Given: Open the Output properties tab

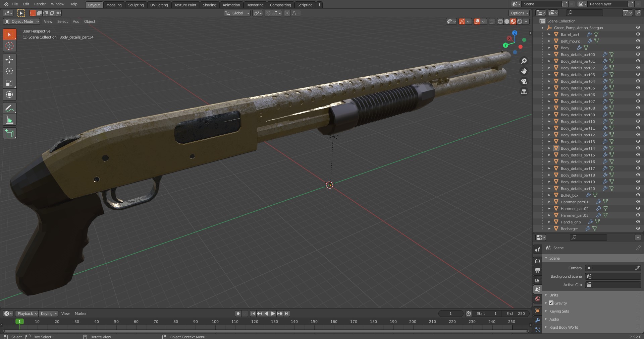Looking at the screenshot, I should click(x=538, y=270).
